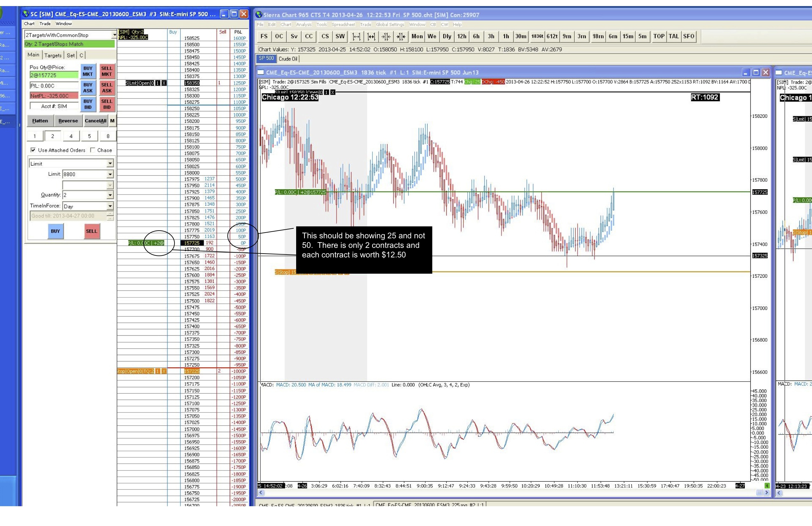Click the TOP toolbar button
The height and width of the screenshot is (526, 812).
click(659, 36)
